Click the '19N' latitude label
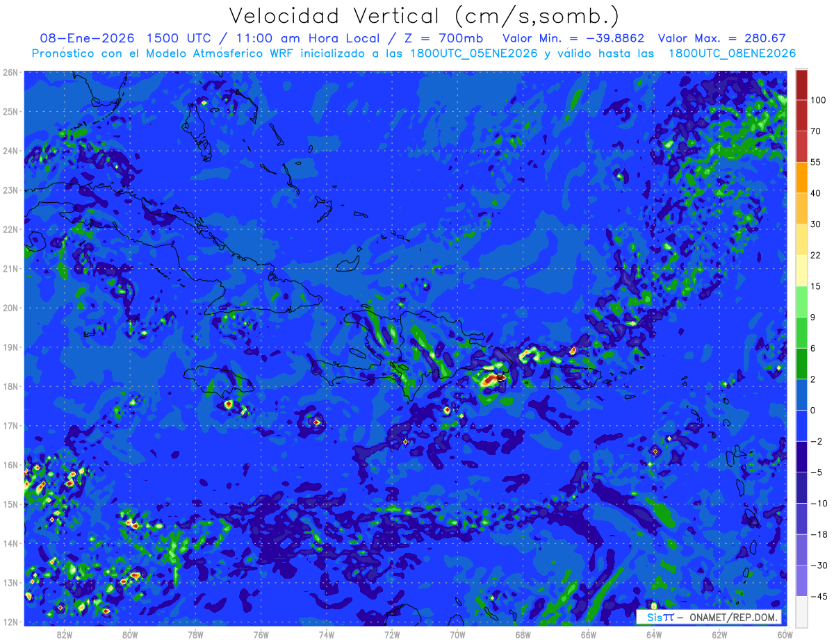The image size is (834, 644). pos(10,347)
